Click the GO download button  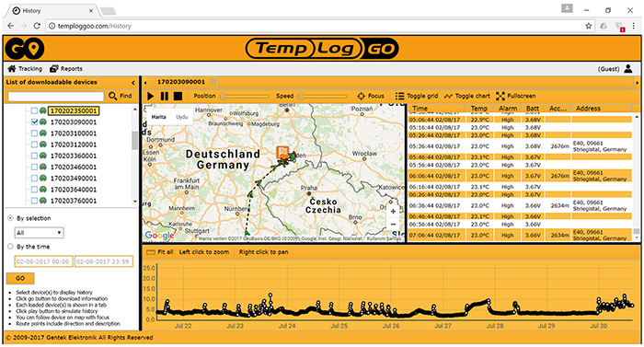tap(20, 278)
